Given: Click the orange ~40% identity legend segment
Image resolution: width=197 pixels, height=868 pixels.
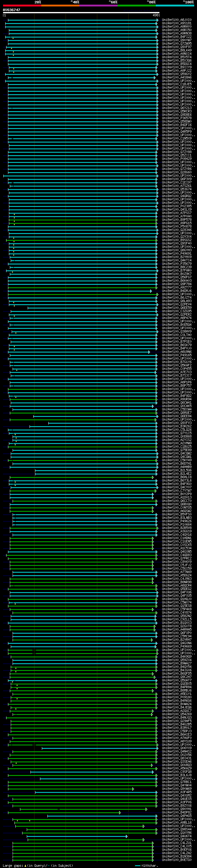Looking at the screenshot, I should pos(60,6).
